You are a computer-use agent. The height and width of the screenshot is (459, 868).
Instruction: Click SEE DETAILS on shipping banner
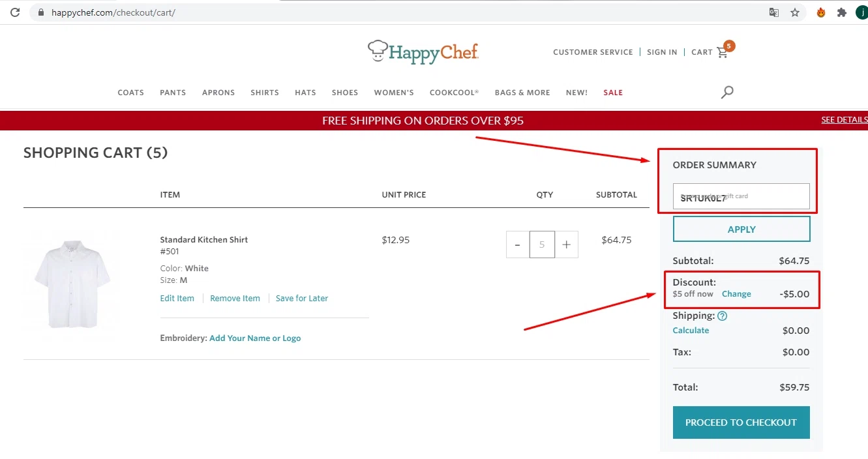(845, 120)
